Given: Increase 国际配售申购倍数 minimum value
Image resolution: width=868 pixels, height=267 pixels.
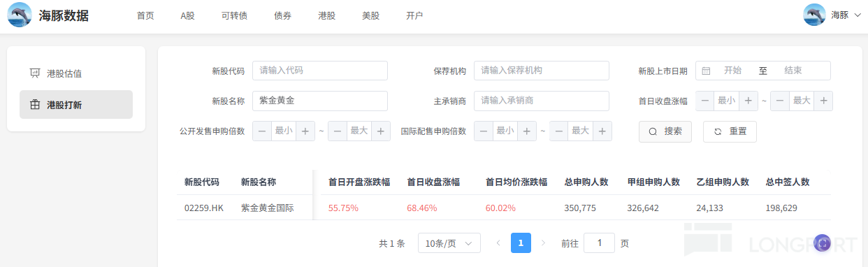Looking at the screenshot, I should pyautogui.click(x=527, y=131).
